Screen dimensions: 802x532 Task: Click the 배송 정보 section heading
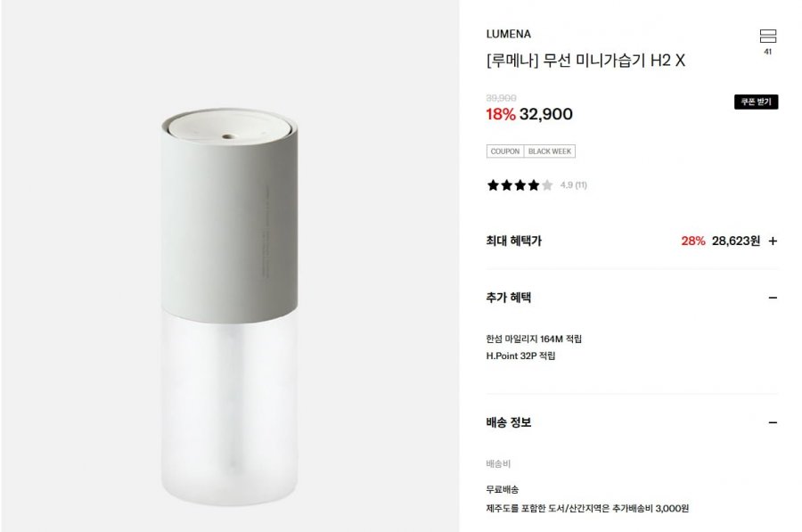pos(509,422)
